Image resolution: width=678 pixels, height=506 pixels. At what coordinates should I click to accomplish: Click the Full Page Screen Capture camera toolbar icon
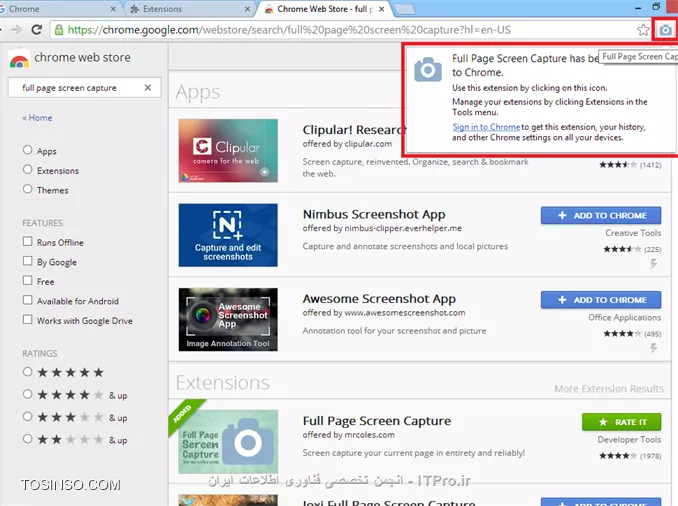[x=665, y=30]
